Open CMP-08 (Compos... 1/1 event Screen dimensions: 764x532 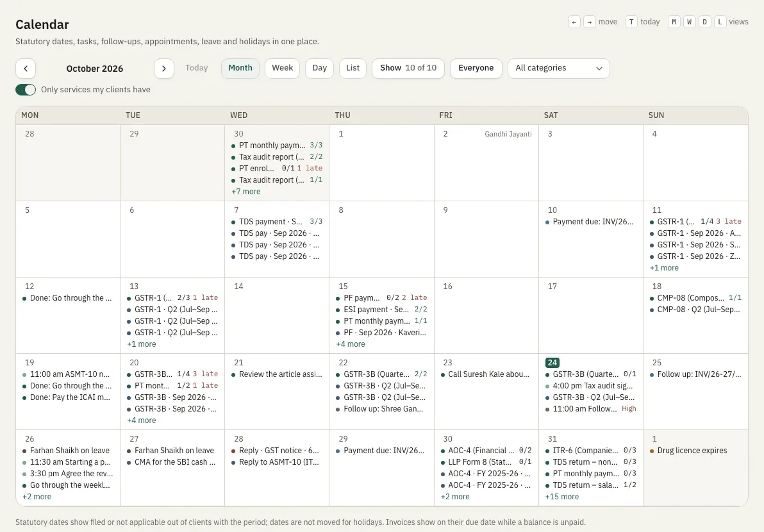point(695,297)
